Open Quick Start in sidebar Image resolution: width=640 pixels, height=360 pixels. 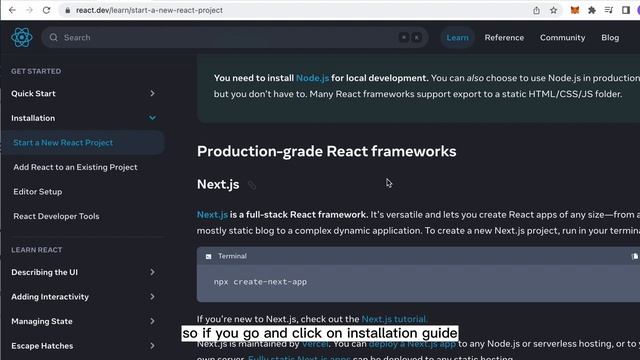tap(33, 93)
